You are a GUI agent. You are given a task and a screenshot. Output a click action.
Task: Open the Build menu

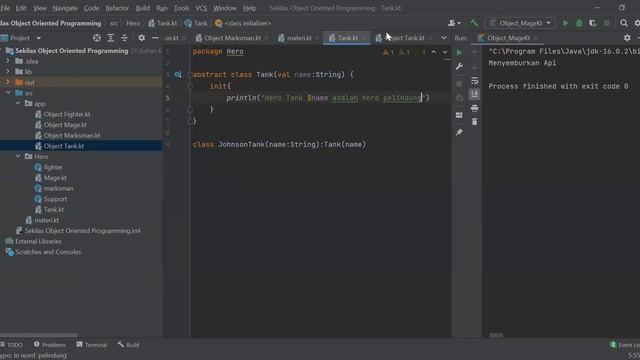[142, 8]
